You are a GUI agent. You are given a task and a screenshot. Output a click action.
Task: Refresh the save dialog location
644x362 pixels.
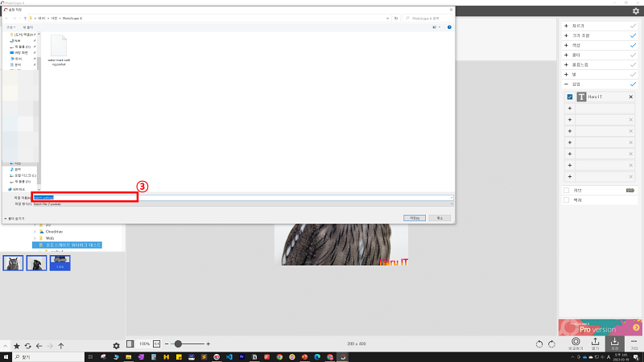coord(396,18)
